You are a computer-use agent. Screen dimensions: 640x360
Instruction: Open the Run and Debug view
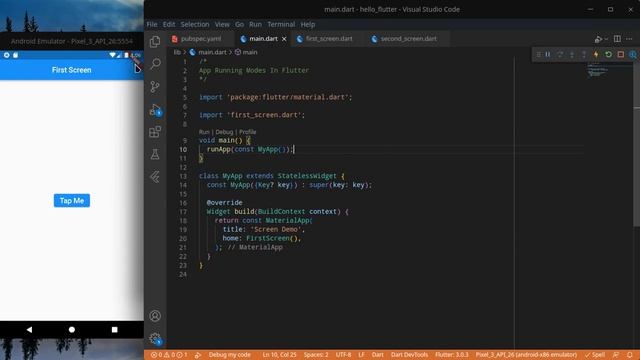[155, 109]
